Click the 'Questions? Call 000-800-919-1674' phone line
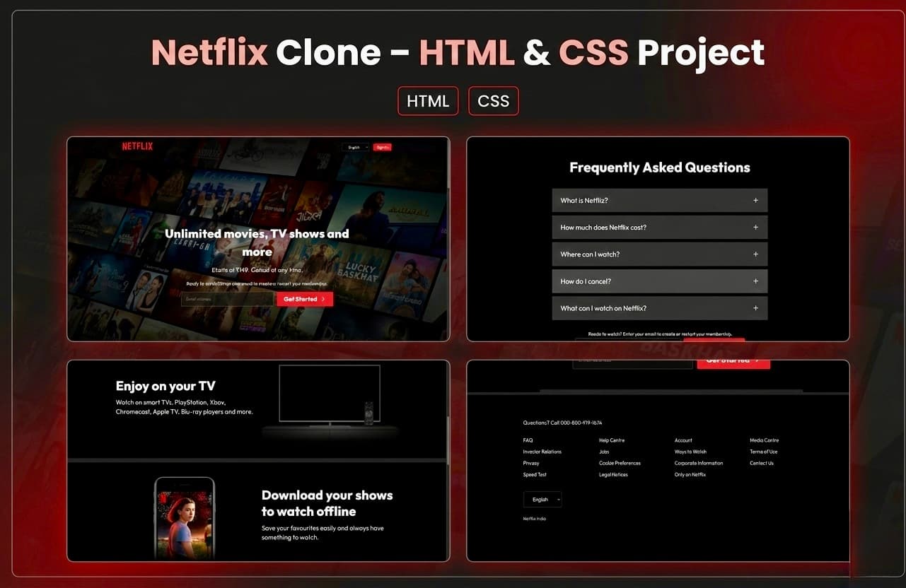 (x=562, y=423)
